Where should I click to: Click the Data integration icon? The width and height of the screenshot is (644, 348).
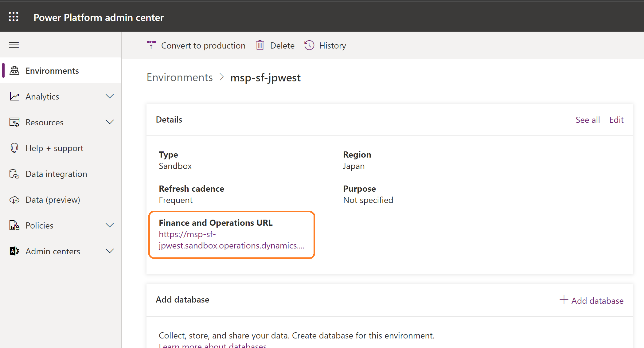[x=14, y=174]
